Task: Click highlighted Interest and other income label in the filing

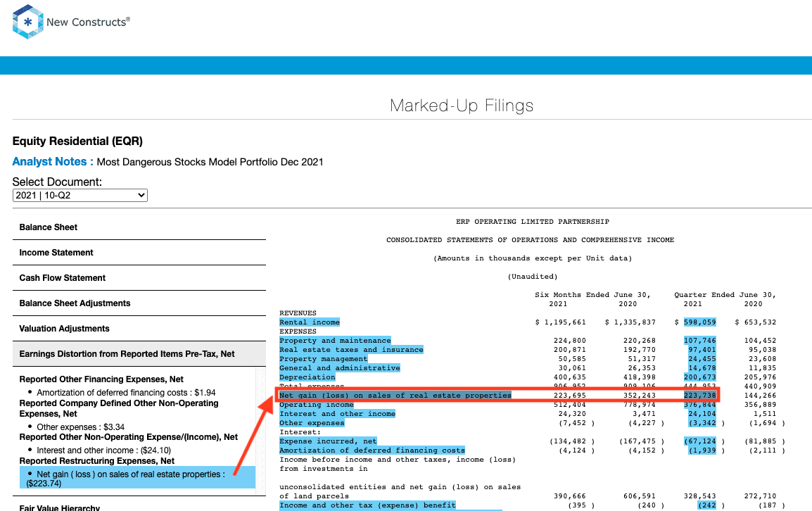Action: click(x=337, y=414)
